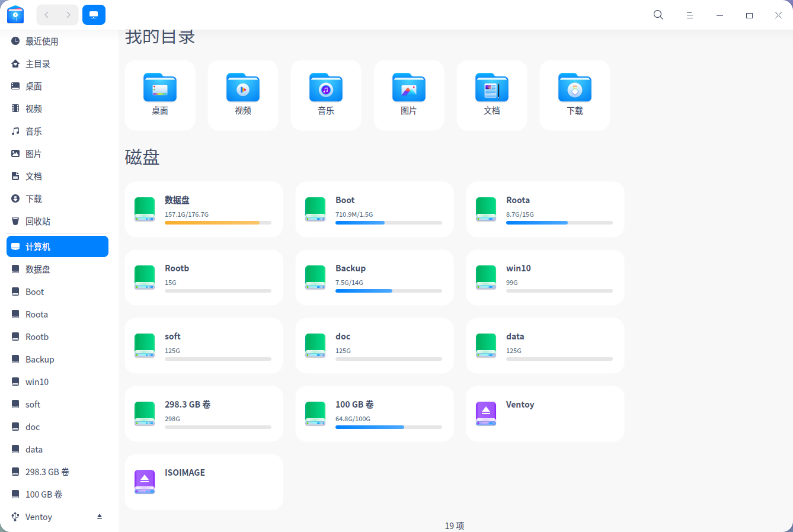The height and width of the screenshot is (532, 793).
Task: Click the 8.7G/15G Roota capacity text
Action: click(x=520, y=214)
